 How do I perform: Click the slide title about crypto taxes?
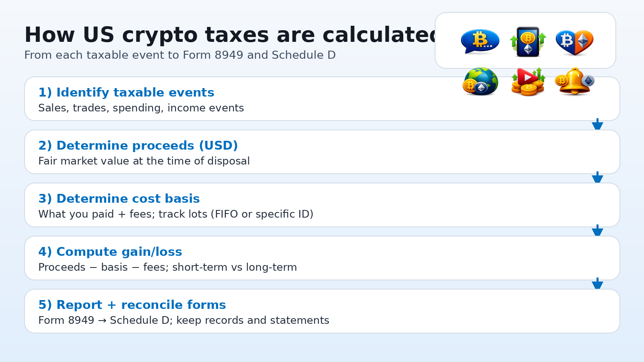click(229, 35)
